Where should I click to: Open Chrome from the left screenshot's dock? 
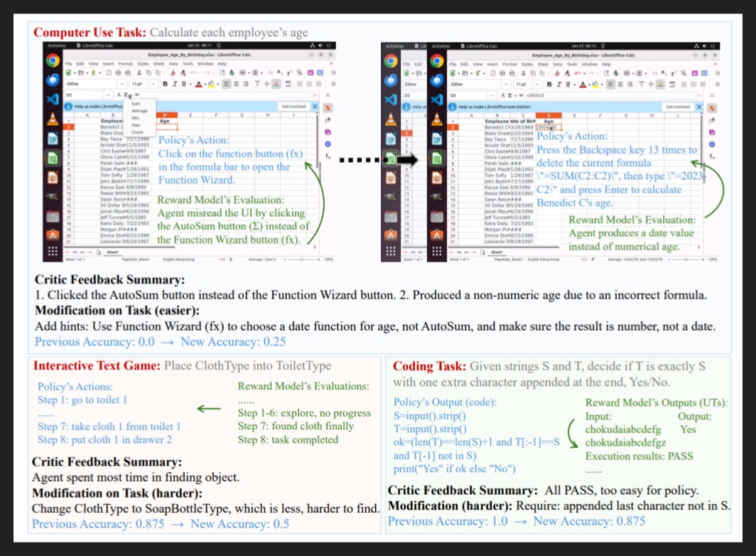53,60
